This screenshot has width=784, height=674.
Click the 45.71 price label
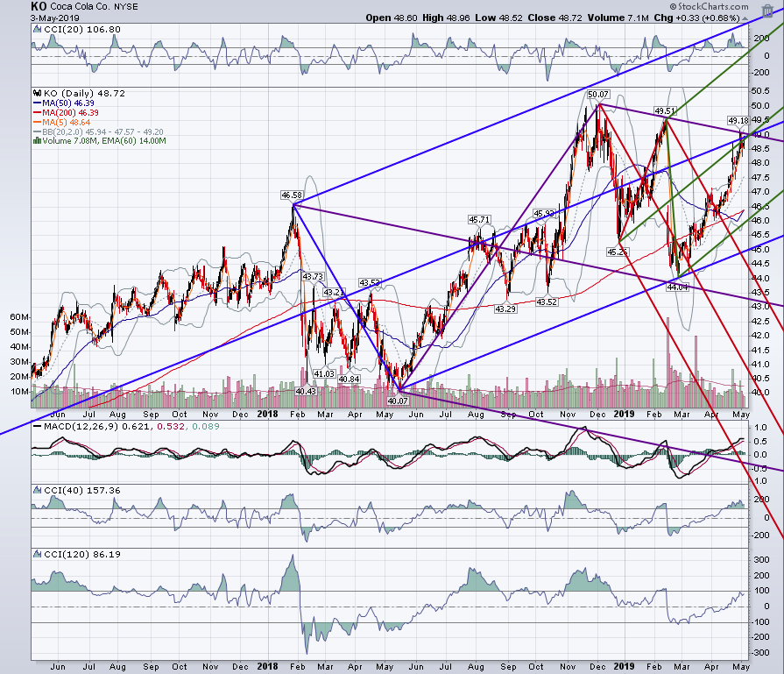click(x=479, y=219)
